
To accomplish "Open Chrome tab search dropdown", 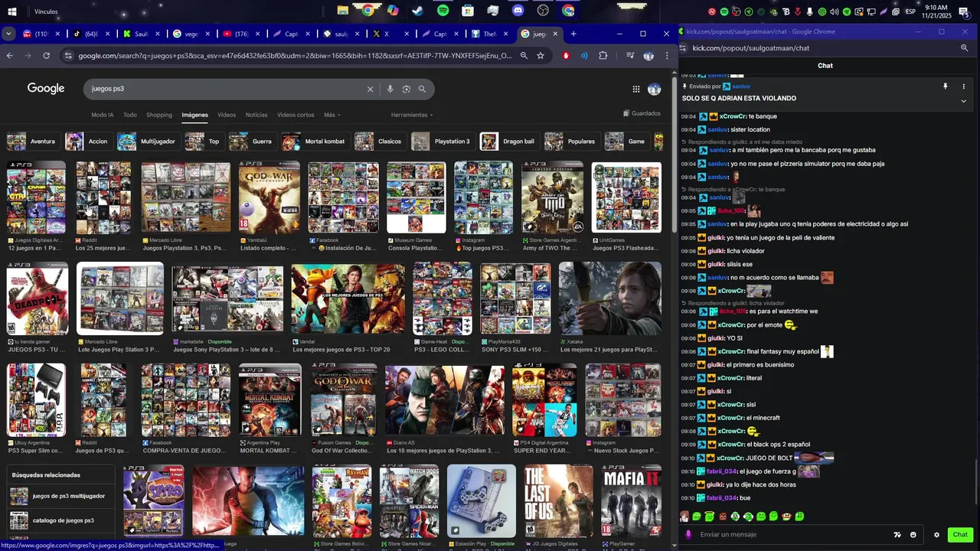I will (x=8, y=34).
